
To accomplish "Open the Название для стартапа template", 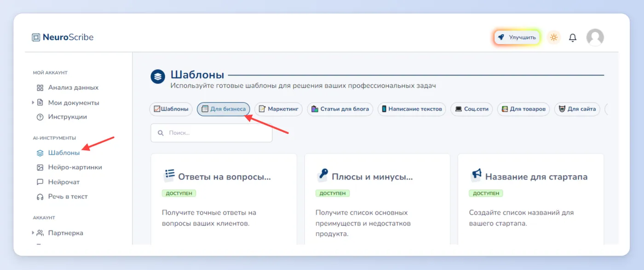I will 531,199.
